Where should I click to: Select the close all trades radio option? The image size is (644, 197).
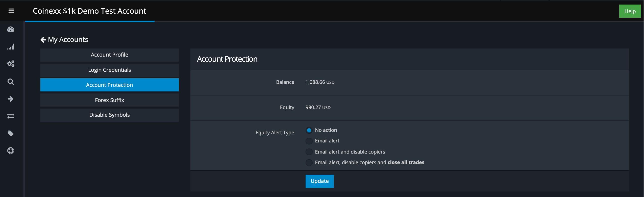(309, 163)
